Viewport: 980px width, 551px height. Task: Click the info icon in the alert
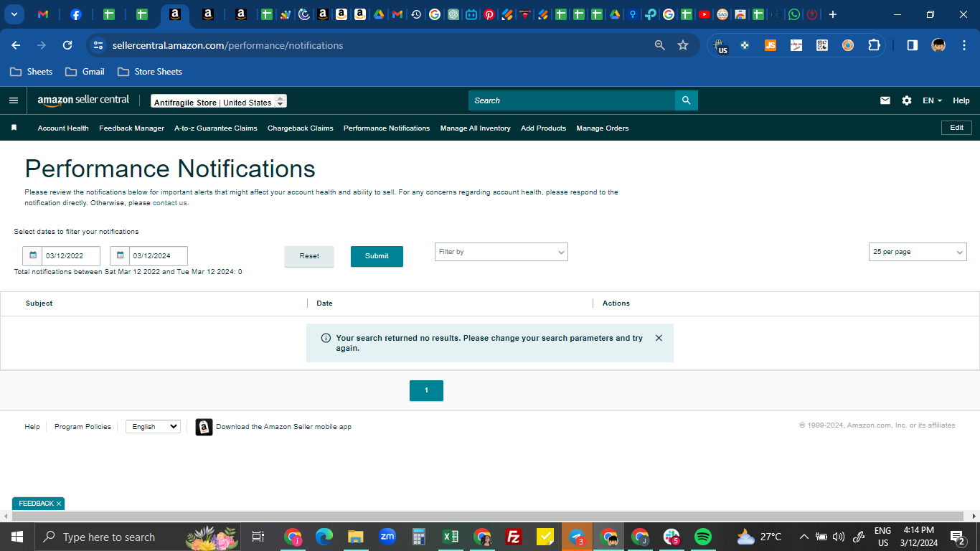[x=326, y=338]
